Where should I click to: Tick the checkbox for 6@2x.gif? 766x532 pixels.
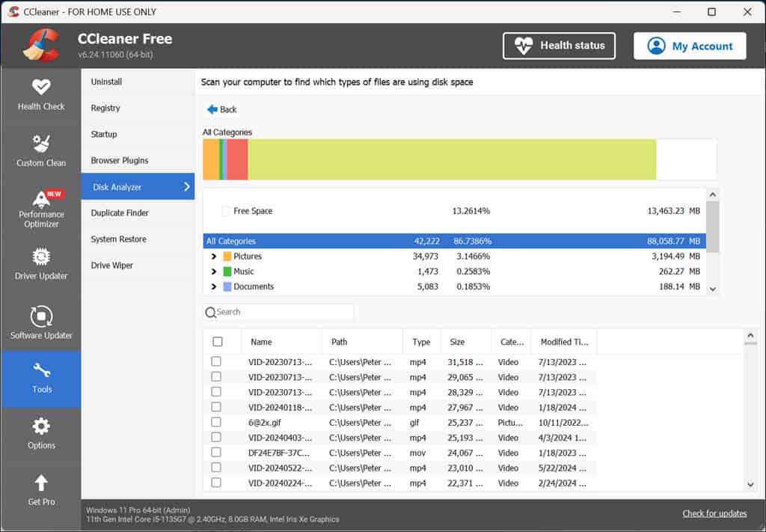(216, 422)
